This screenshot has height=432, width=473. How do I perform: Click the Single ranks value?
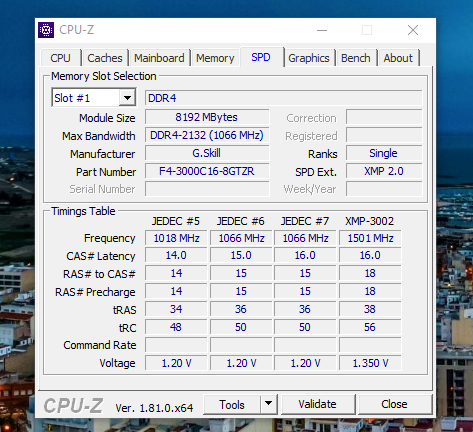point(384,153)
